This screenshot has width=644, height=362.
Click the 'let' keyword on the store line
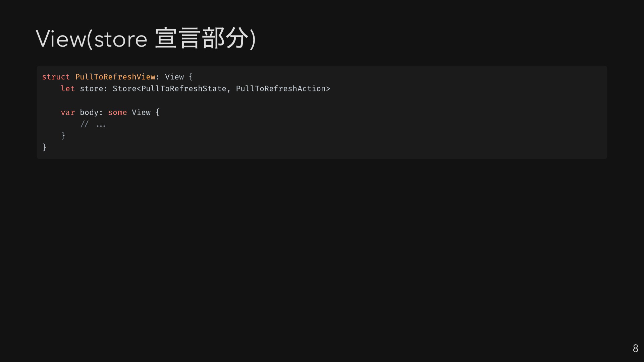pos(68,88)
